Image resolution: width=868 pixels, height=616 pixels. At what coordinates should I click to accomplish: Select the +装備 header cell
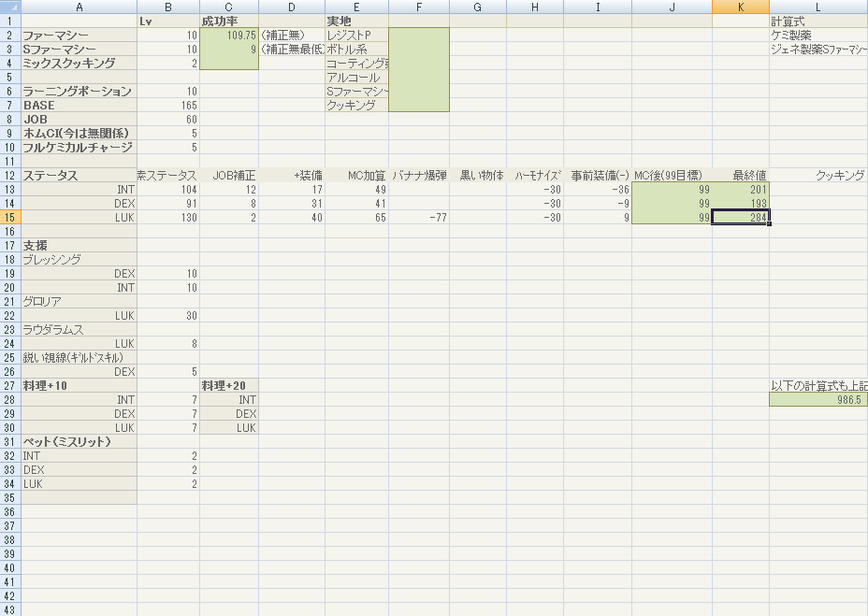(x=292, y=176)
